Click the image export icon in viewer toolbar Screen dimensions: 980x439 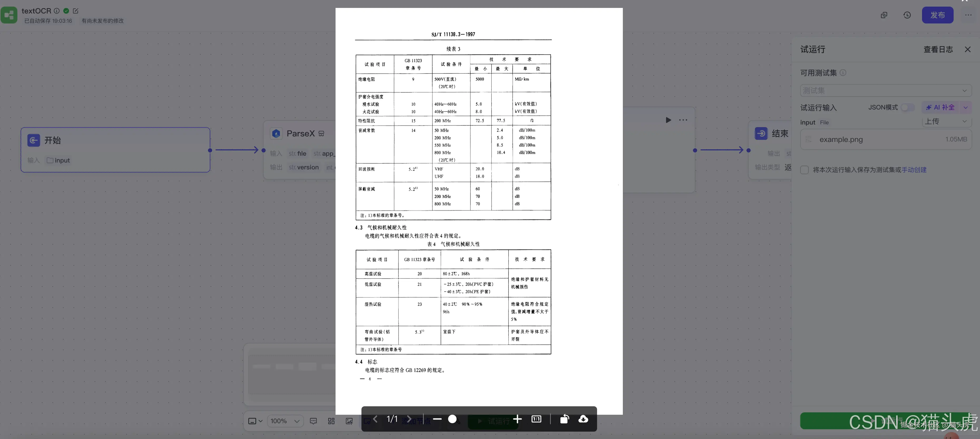pos(349,421)
